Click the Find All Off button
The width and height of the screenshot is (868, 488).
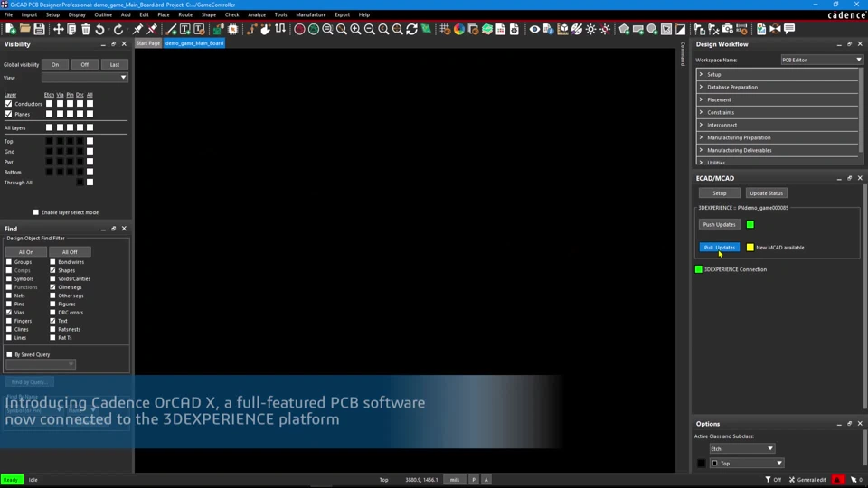70,252
